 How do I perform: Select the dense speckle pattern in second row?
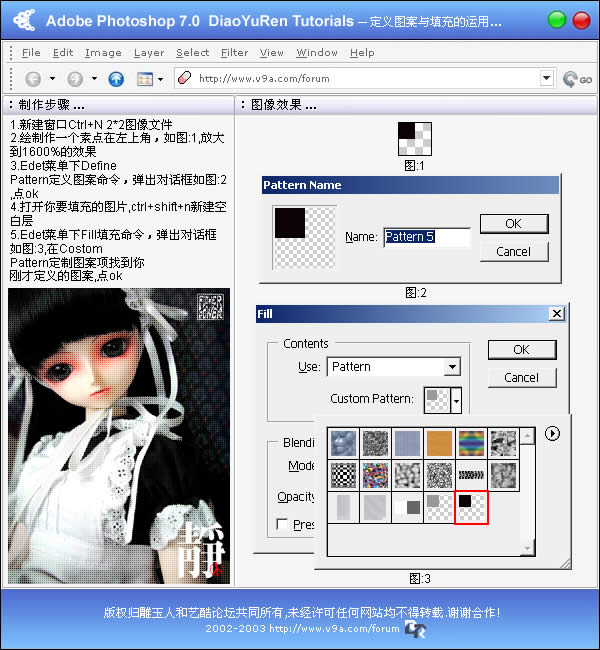439,475
